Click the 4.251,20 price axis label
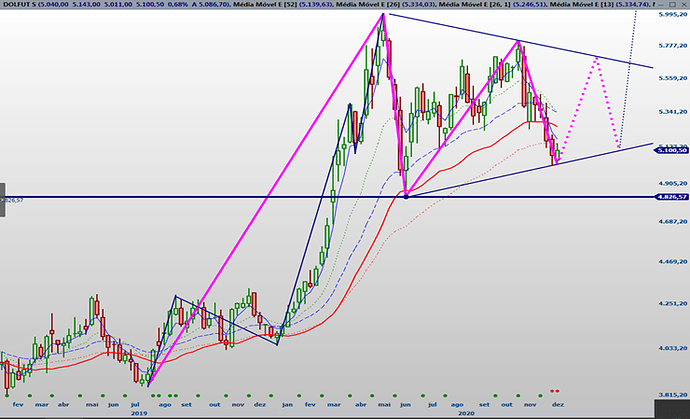This screenshot has width=690, height=419. pos(672,304)
